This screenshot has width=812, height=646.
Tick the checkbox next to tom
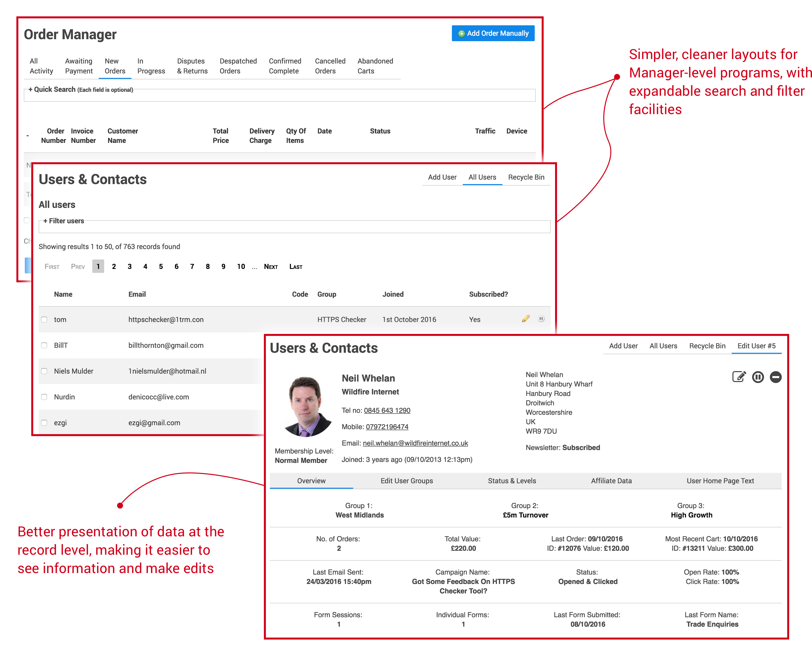coord(44,320)
